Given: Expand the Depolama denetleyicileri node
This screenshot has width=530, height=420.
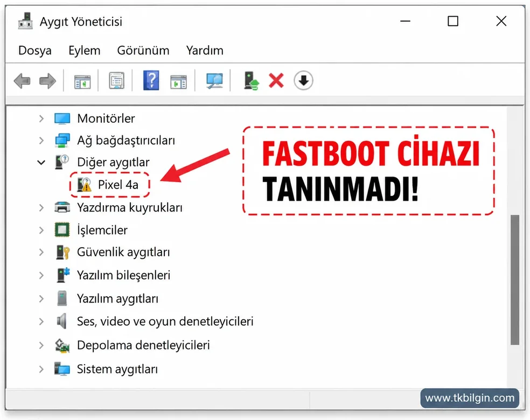Looking at the screenshot, I should point(41,345).
